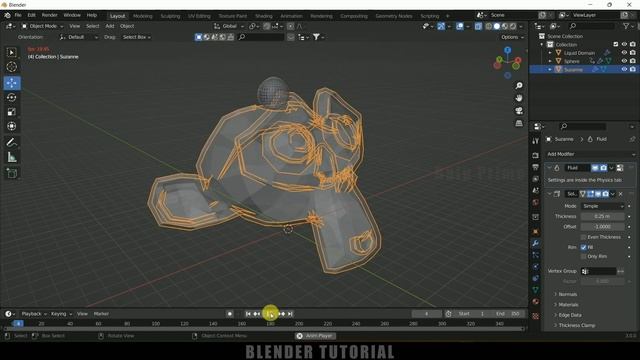This screenshot has height=360, width=640.
Task: Click the current frame number field
Action: (x=427, y=314)
